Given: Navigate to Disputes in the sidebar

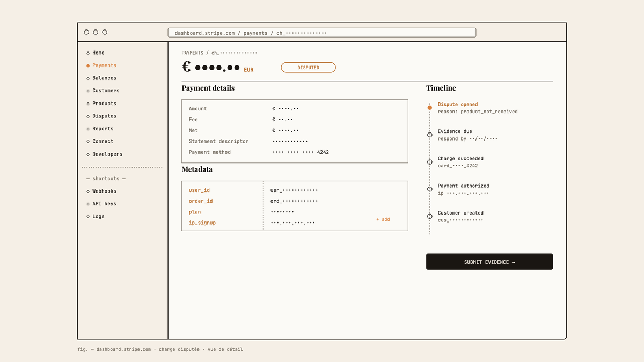Looking at the screenshot, I should [104, 116].
